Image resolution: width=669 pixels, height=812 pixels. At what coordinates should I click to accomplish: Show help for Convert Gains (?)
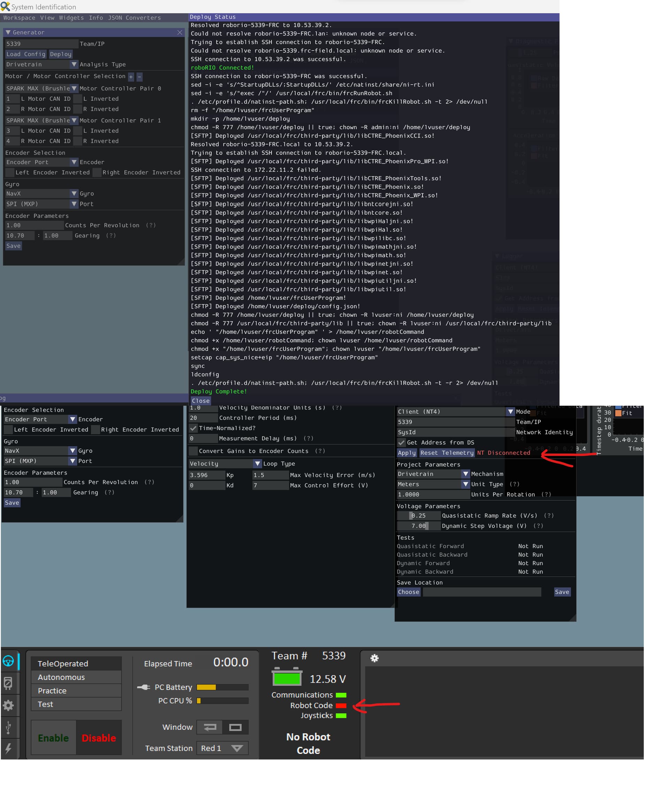(320, 451)
